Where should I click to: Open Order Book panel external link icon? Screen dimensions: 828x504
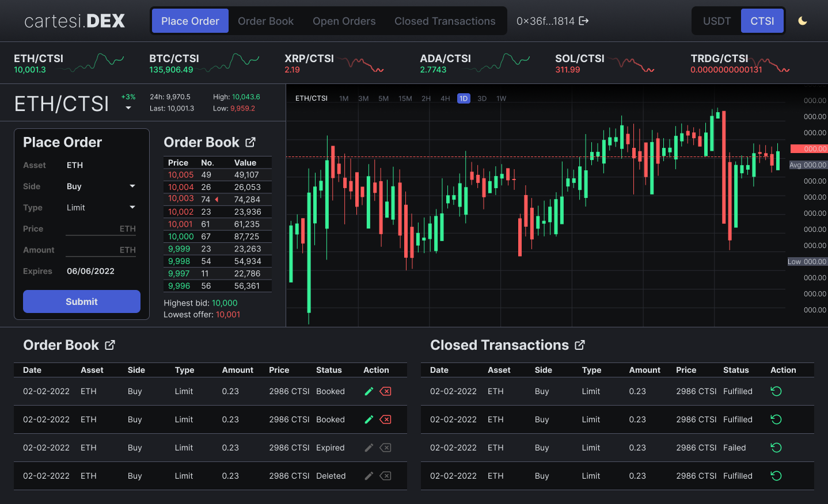(x=250, y=142)
